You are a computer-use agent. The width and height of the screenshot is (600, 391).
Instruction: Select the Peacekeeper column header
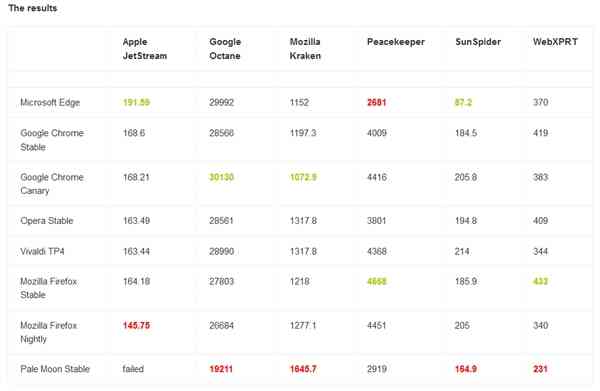click(x=396, y=42)
